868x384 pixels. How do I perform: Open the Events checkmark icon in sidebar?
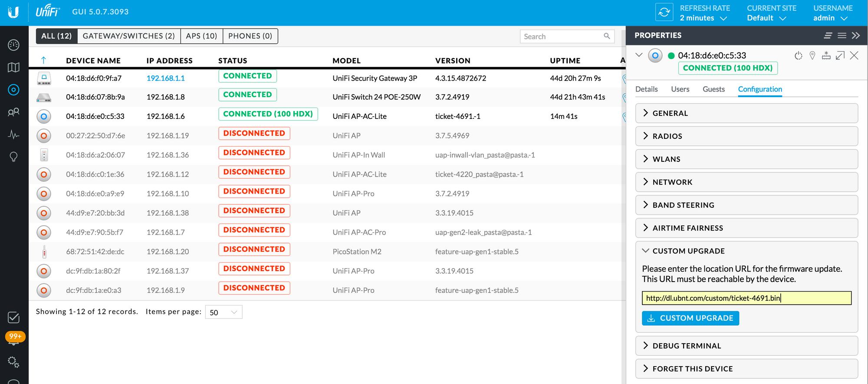tap(13, 317)
